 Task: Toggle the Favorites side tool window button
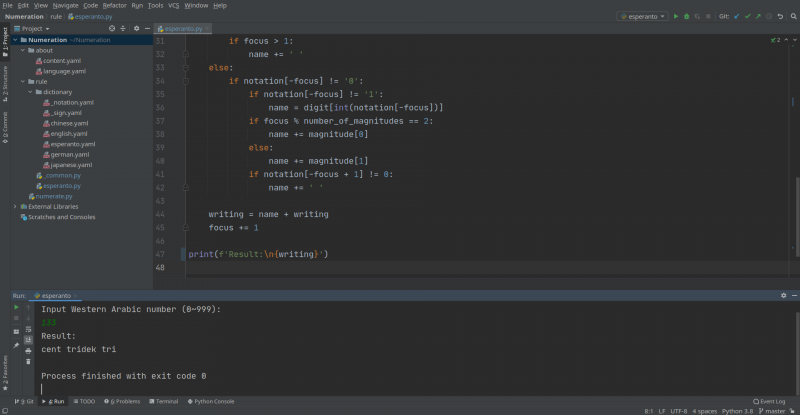[5, 373]
